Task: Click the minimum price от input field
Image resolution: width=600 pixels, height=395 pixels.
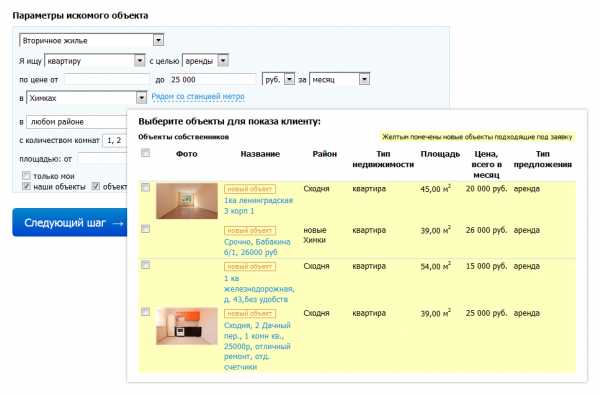Action: click(107, 79)
